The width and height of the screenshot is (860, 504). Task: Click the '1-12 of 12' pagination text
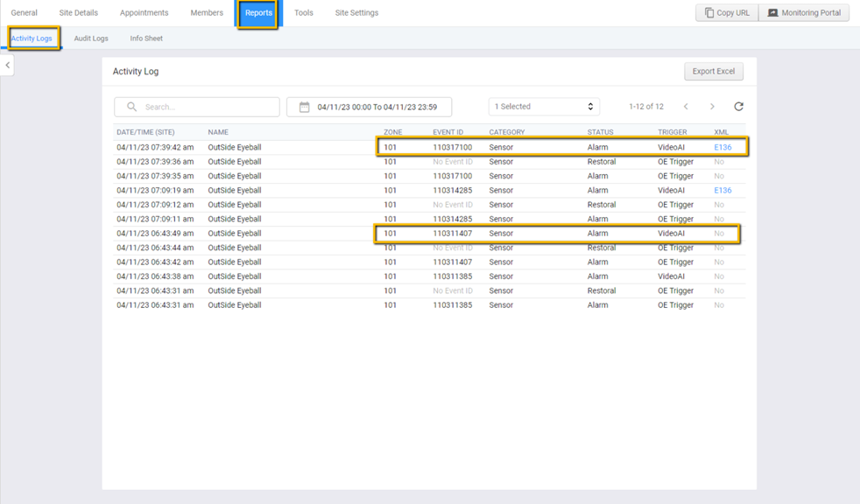click(646, 106)
